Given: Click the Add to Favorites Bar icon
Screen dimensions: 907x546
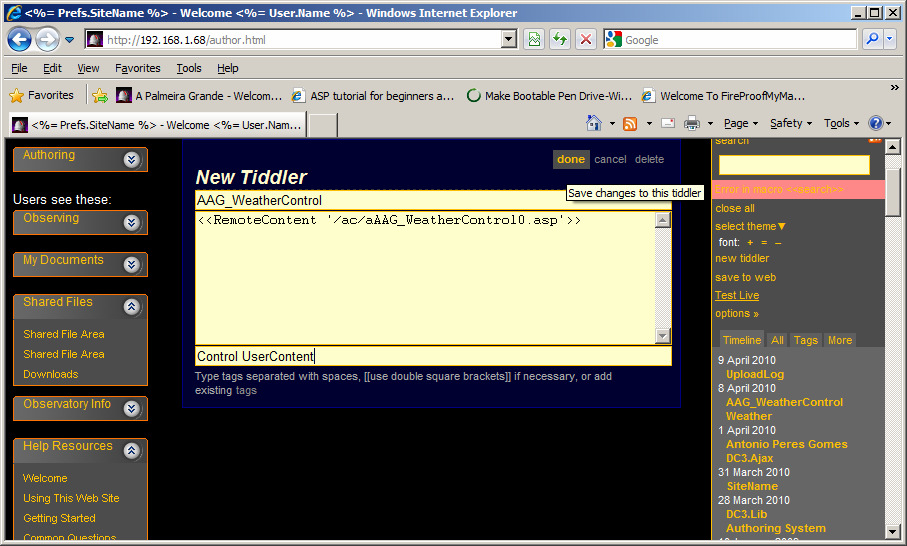Looking at the screenshot, I should coord(100,95).
